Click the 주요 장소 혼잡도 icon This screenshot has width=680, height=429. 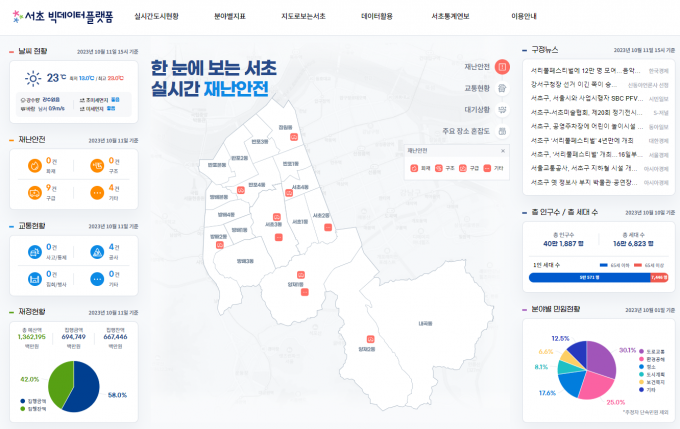click(x=503, y=131)
